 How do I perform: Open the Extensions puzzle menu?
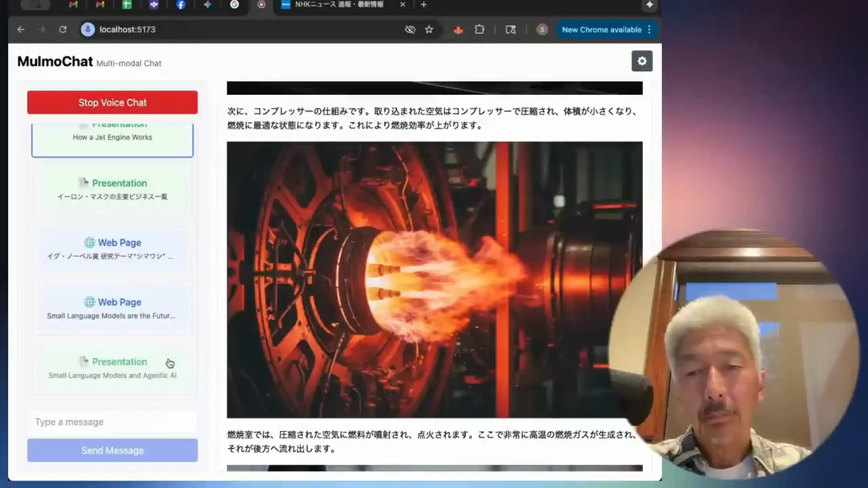(479, 29)
